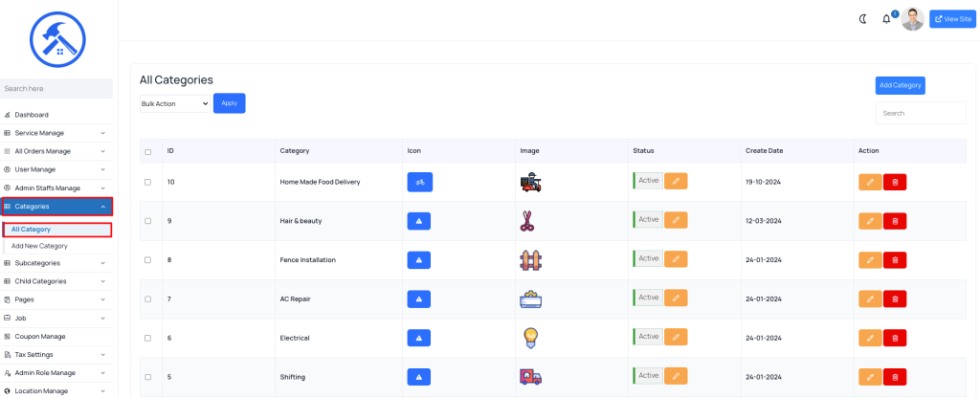980x398 pixels.
Task: Edit status of Electrical category
Action: (676, 337)
